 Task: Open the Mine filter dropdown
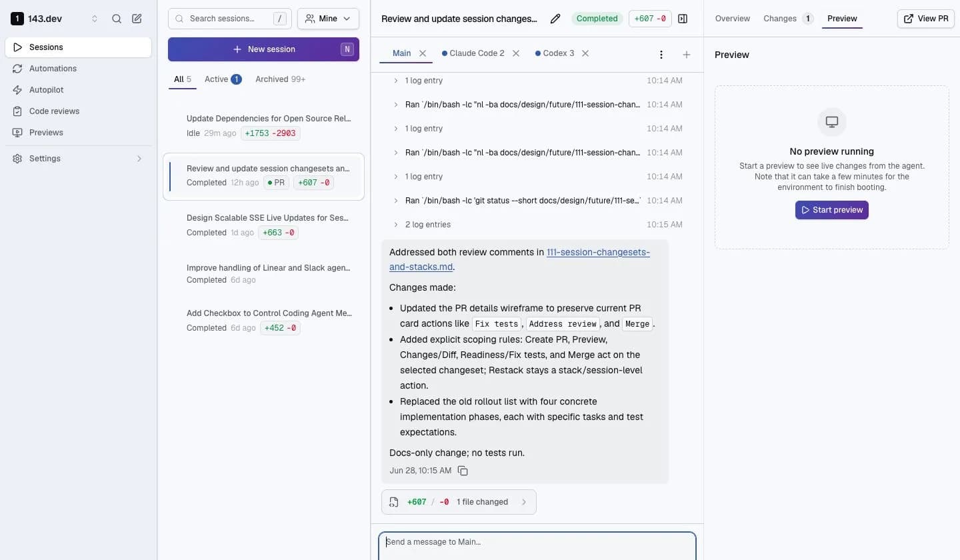click(328, 19)
